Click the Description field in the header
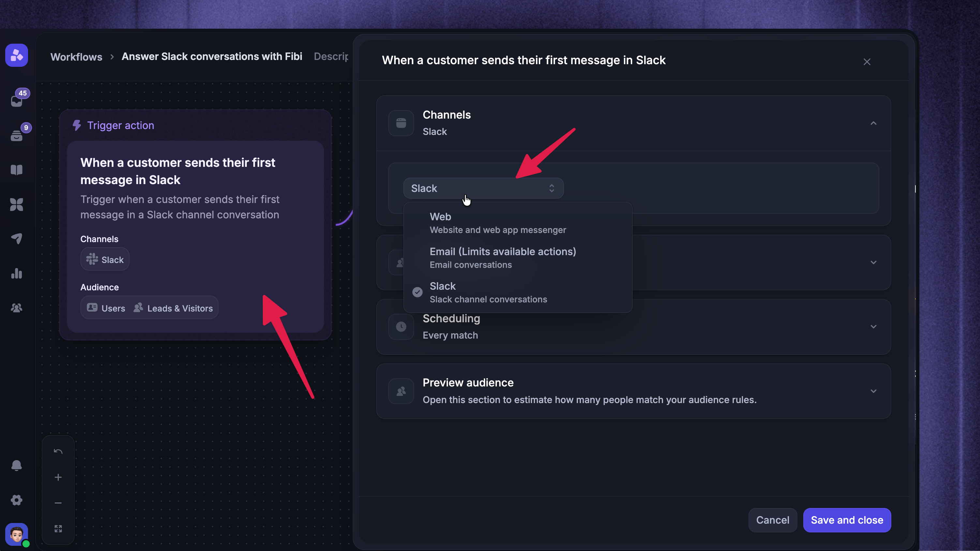The image size is (980, 551). click(331, 56)
